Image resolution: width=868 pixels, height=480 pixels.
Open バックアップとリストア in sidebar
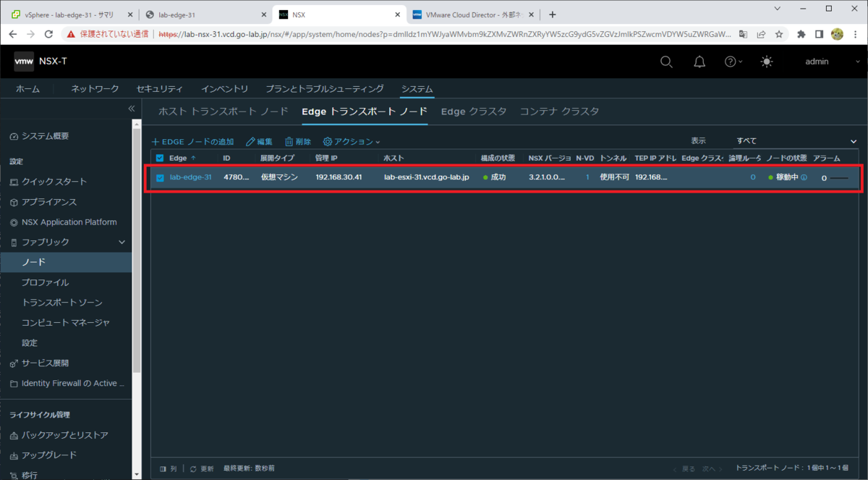(66, 435)
